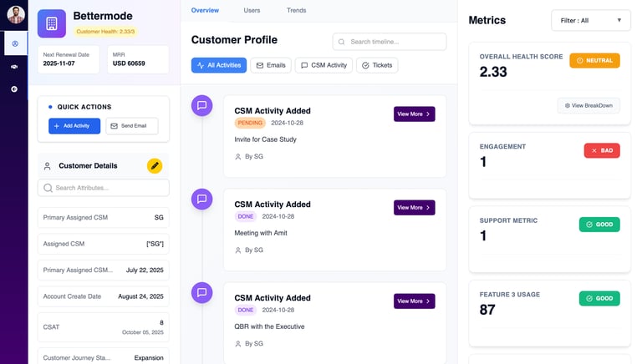The image size is (642, 364).
Task: Select the Primary Assigned CSM SG row
Action: [x=103, y=218]
